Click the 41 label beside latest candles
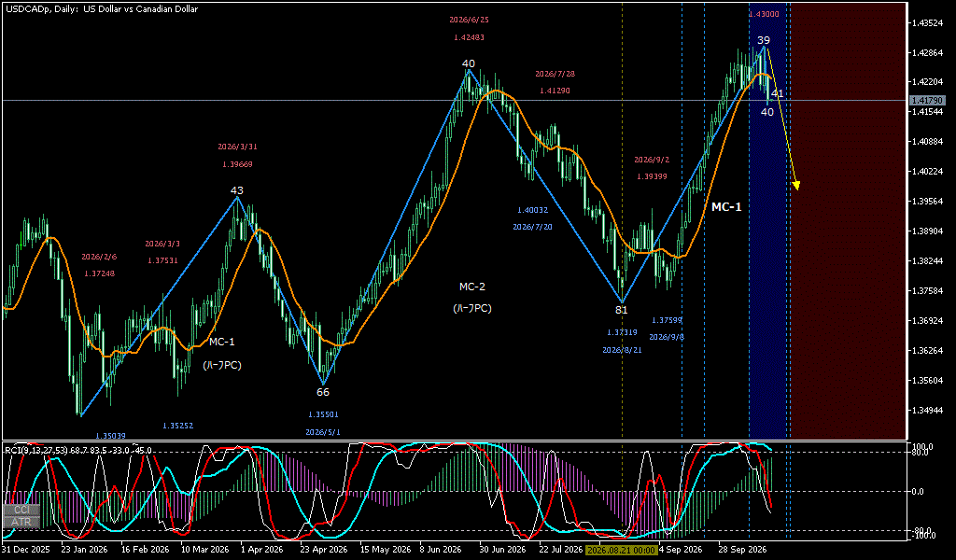 (777, 93)
